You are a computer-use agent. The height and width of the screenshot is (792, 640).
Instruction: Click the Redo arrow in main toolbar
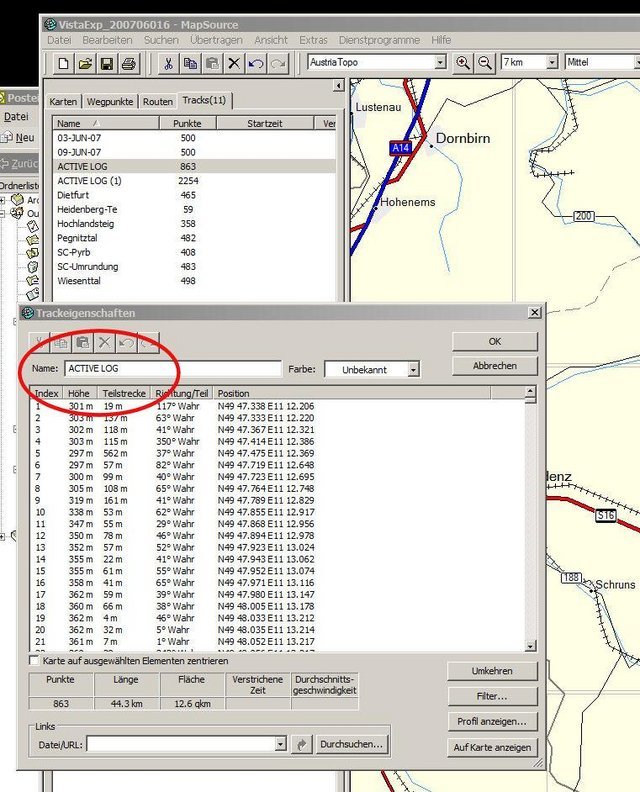[278, 63]
